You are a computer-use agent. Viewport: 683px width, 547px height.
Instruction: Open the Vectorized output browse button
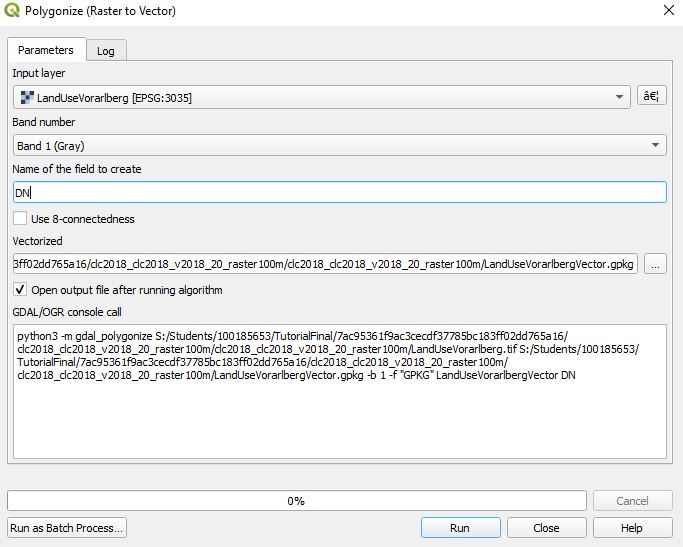pos(655,264)
